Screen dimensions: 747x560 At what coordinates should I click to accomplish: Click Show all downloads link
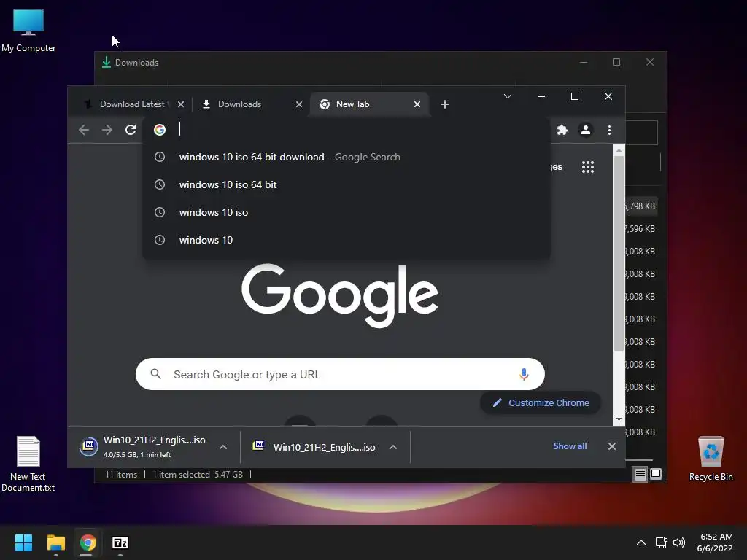(570, 446)
